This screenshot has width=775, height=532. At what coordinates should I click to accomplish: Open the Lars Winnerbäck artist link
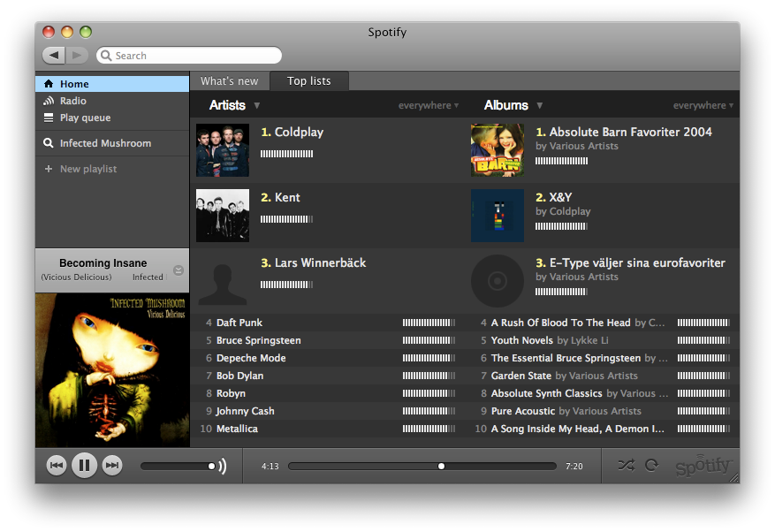320,262
